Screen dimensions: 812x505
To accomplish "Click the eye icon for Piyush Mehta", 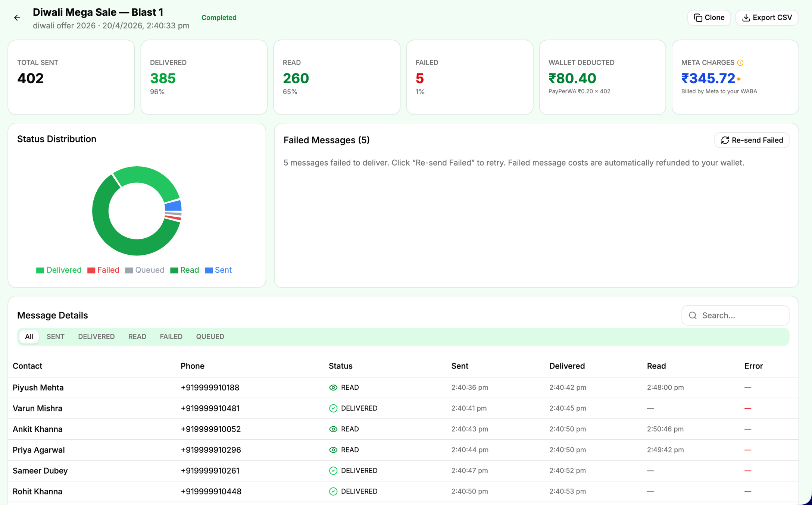I will click(333, 388).
